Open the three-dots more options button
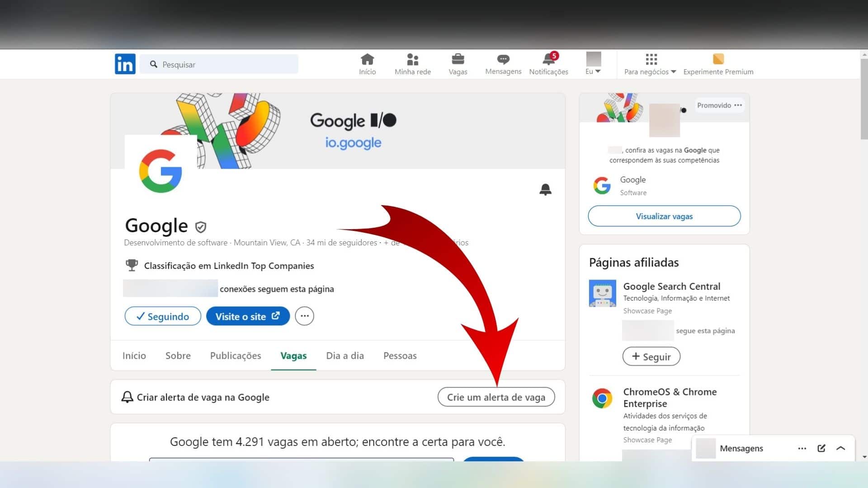 pyautogui.click(x=304, y=316)
